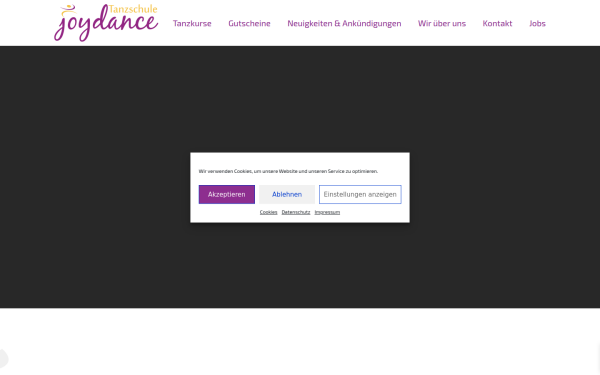Screen dimensions: 600x375
Task: Open the Impressum link
Action: [x=327, y=212]
